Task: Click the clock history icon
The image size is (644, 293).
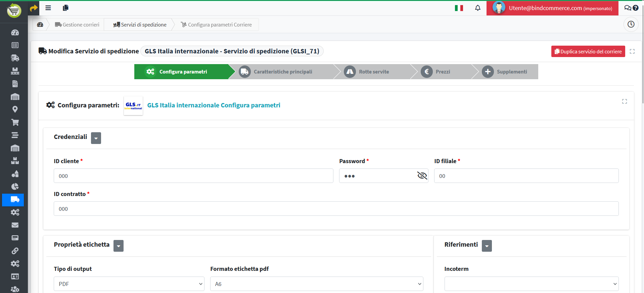Action: [631, 25]
